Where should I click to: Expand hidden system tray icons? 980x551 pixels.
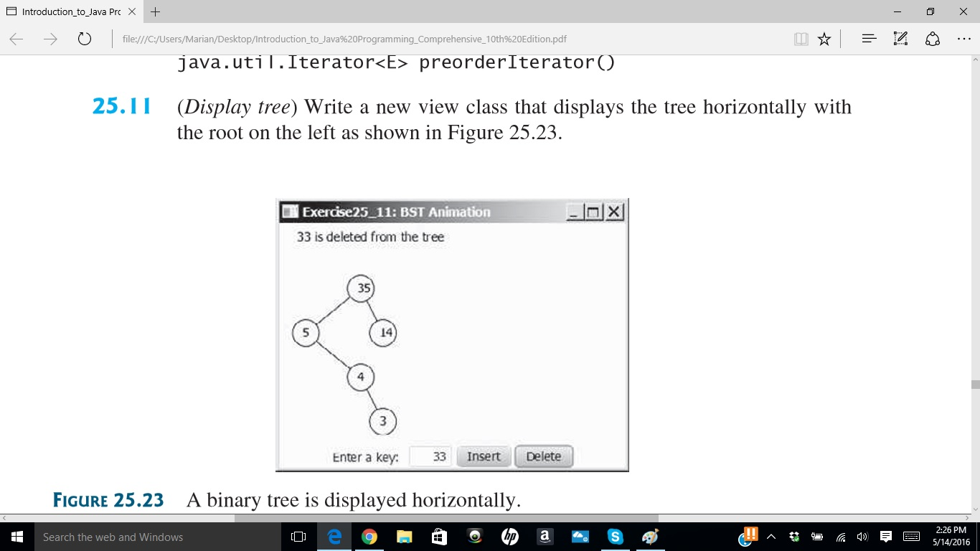tap(771, 537)
